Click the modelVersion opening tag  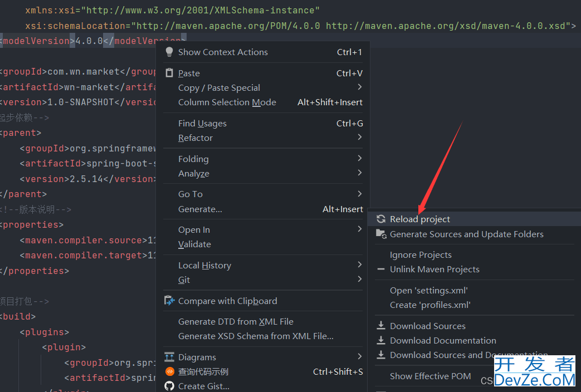pyautogui.click(x=37, y=41)
